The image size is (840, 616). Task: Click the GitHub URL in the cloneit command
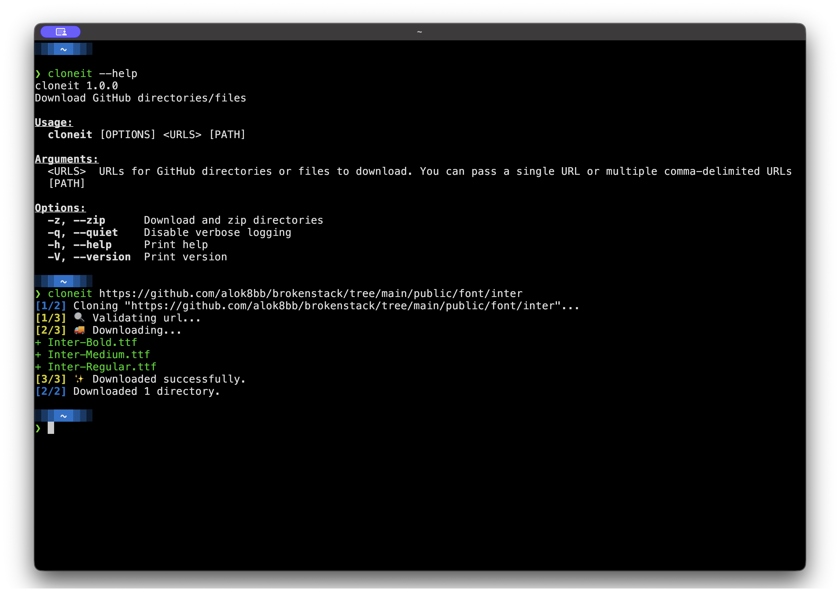coord(310,293)
